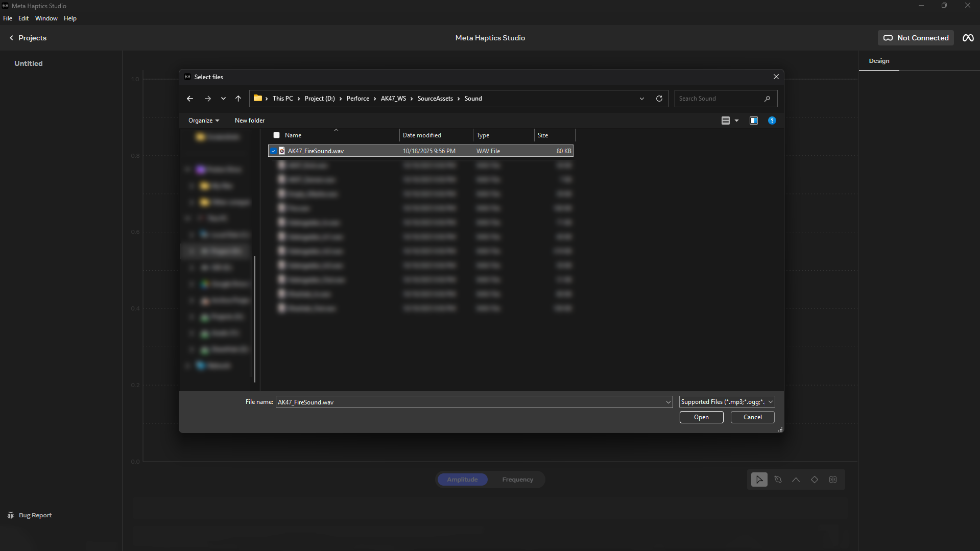Refresh the Sound folder listing
The height and width of the screenshot is (551, 980).
click(x=659, y=99)
